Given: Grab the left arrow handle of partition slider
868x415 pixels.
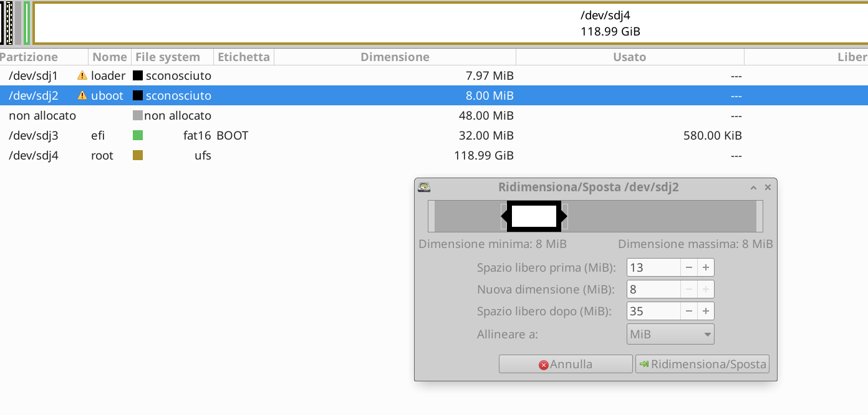Looking at the screenshot, I should 504,216.
